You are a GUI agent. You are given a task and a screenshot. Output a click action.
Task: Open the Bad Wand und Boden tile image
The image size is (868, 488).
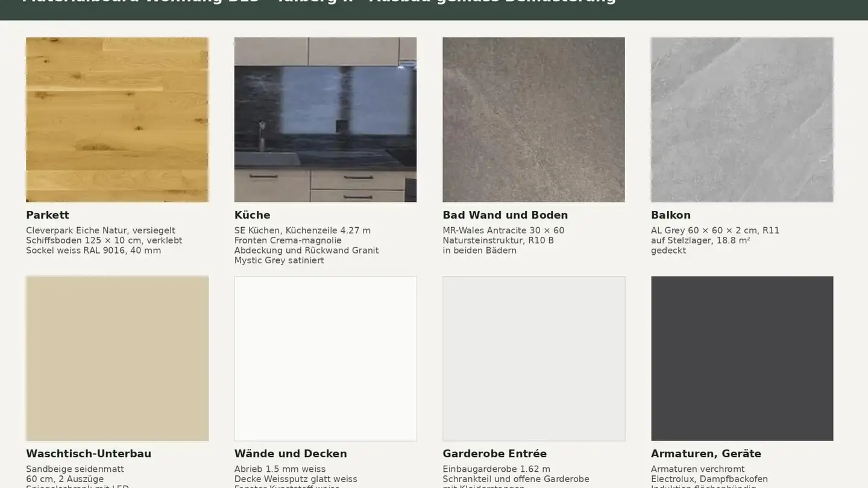coord(533,119)
